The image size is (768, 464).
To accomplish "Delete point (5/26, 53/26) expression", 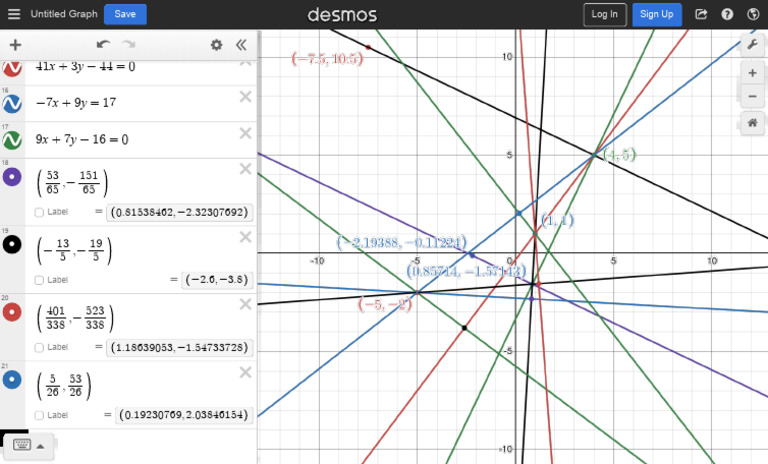I will pos(245,373).
